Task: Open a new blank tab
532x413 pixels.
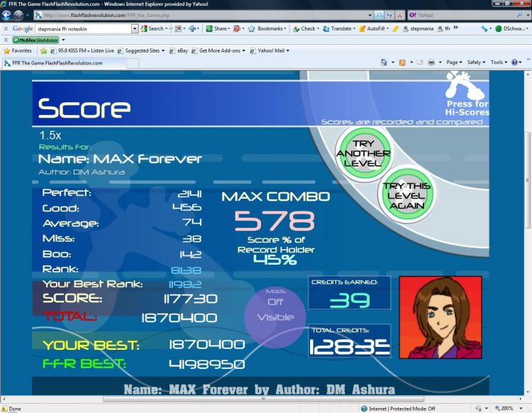Action: pyautogui.click(x=133, y=63)
